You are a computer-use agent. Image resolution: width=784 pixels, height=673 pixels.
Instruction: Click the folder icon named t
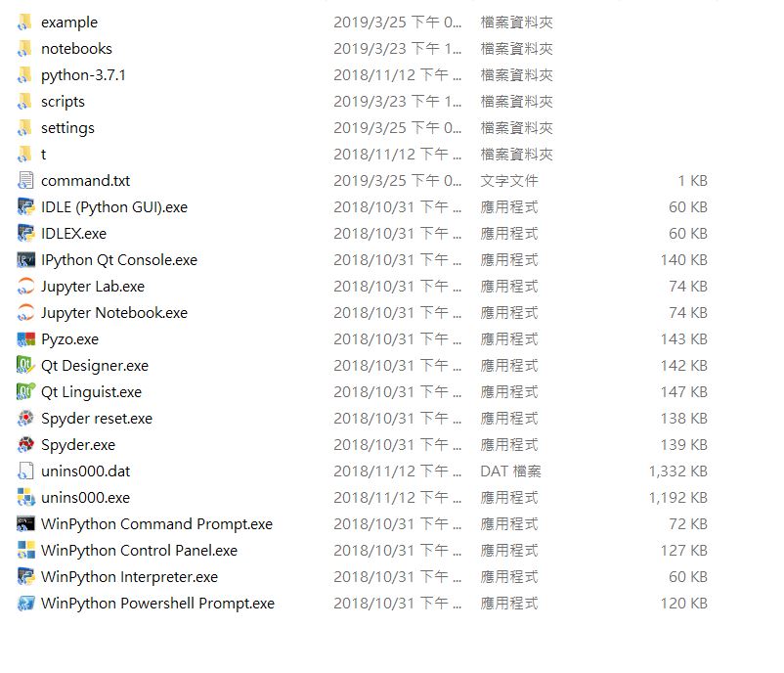(25, 155)
